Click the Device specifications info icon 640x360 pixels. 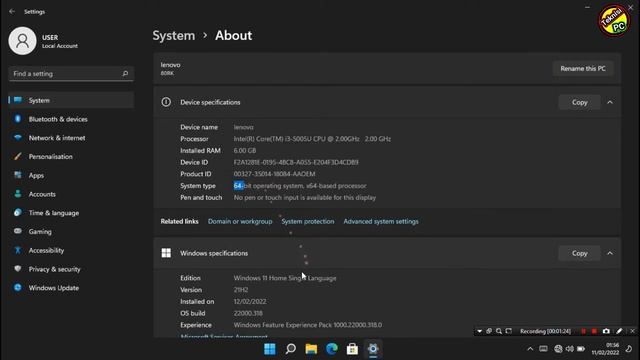[x=166, y=102]
